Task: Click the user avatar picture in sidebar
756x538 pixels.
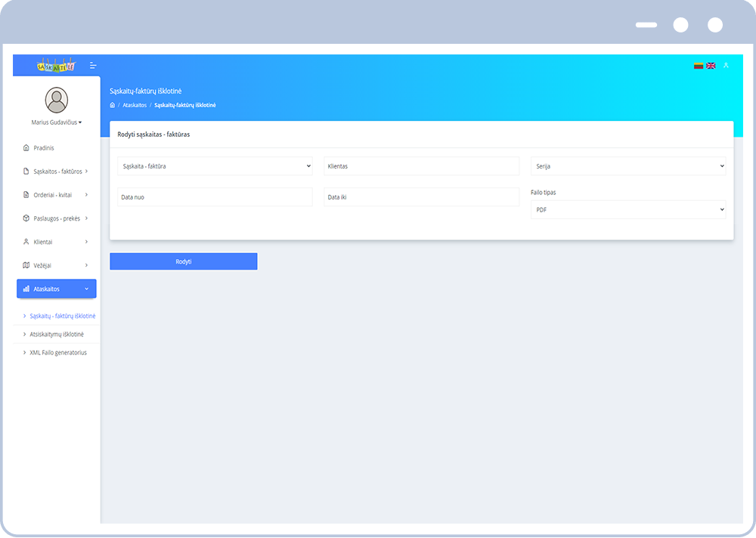Action: tap(57, 100)
